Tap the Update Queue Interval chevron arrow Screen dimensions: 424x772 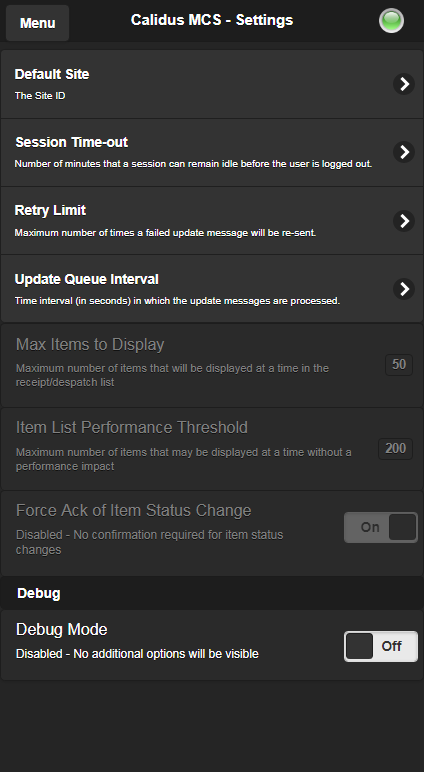[x=404, y=289]
